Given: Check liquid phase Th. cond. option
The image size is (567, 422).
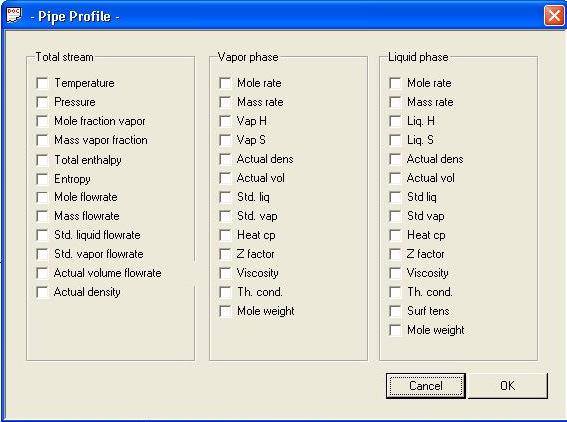Looking at the screenshot, I should tap(395, 292).
